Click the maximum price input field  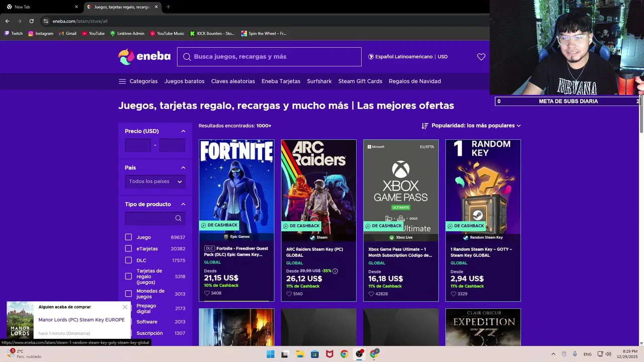click(172, 145)
